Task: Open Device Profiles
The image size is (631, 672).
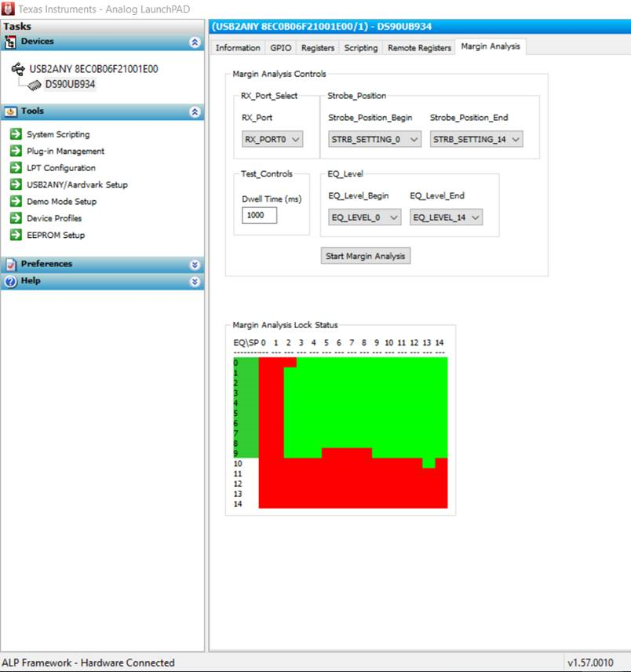Action: [x=54, y=217]
